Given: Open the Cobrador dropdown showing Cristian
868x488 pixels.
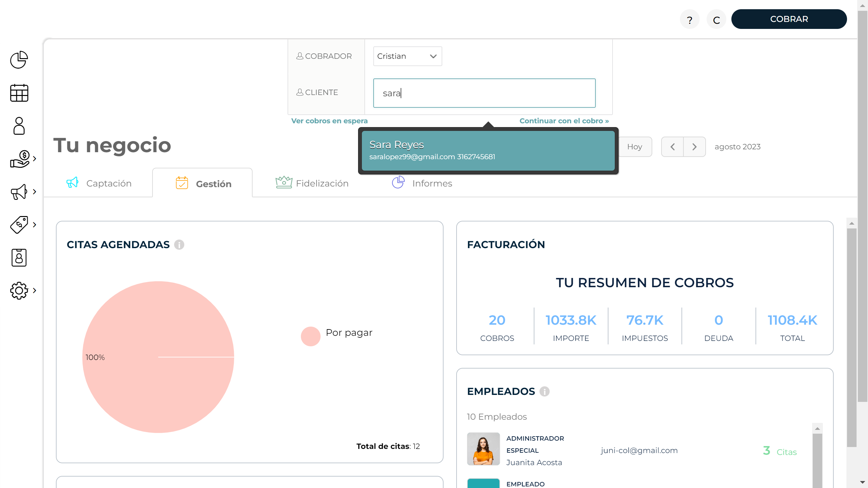Looking at the screenshot, I should [x=407, y=56].
